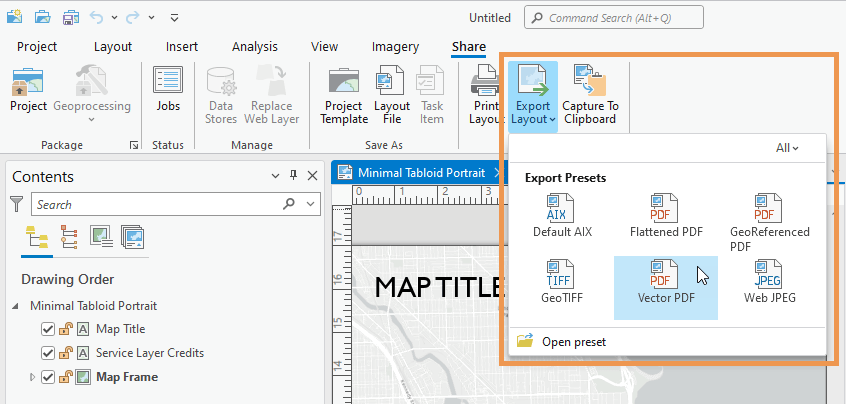Viewport: 846px width, 404px height.
Task: Click the Print Layout button
Action: pos(486,95)
